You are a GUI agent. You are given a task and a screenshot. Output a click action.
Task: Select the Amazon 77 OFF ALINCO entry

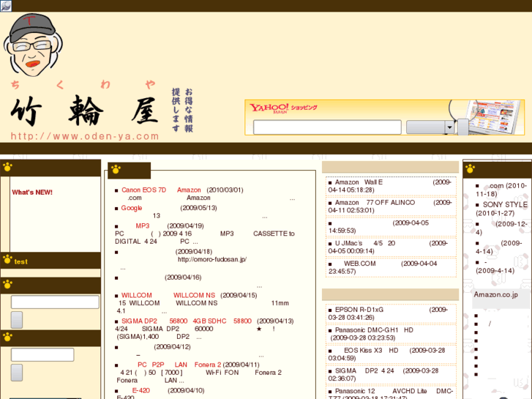[x=391, y=206]
